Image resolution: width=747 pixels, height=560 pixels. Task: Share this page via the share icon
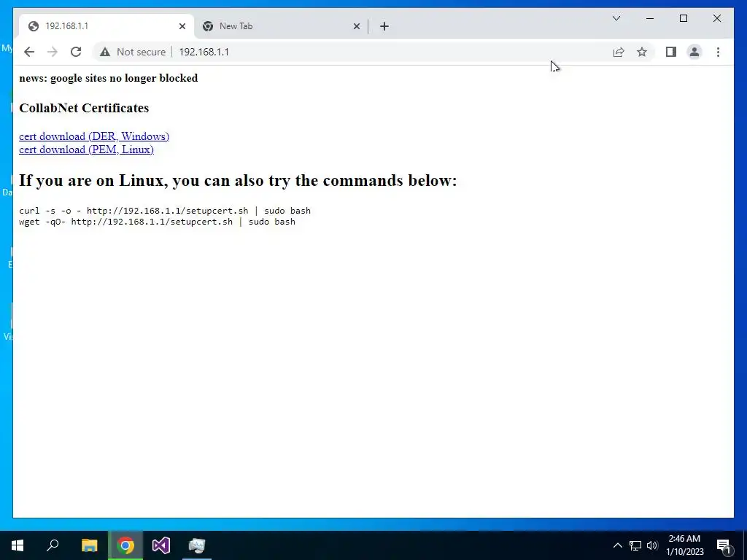619,52
